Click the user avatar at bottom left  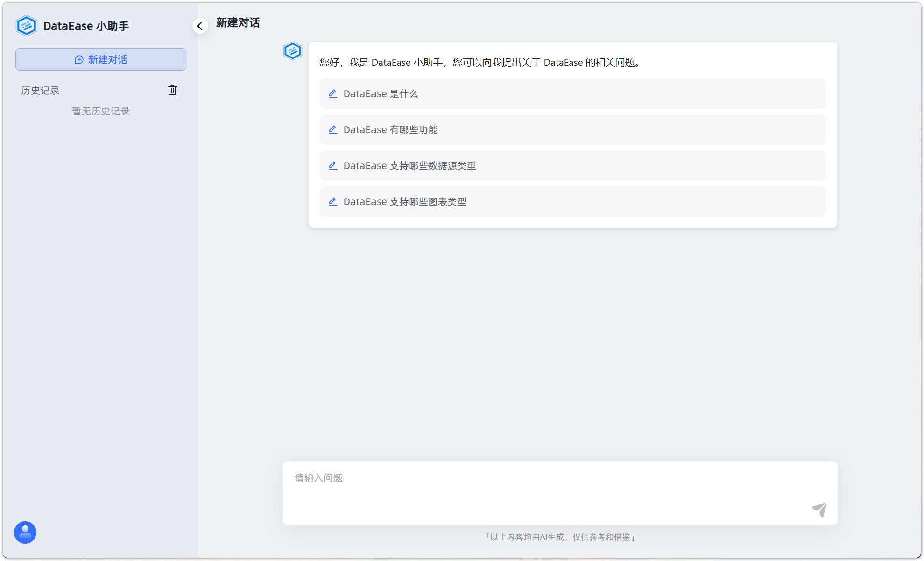[25, 532]
